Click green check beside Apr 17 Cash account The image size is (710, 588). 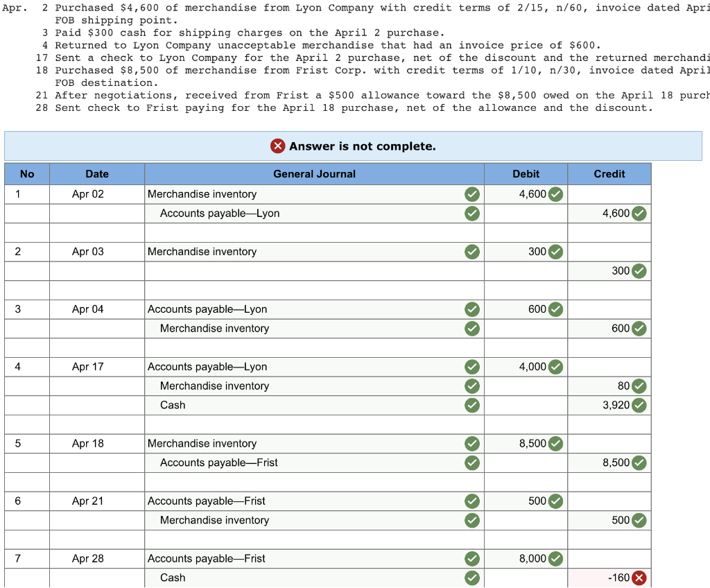[471, 405]
